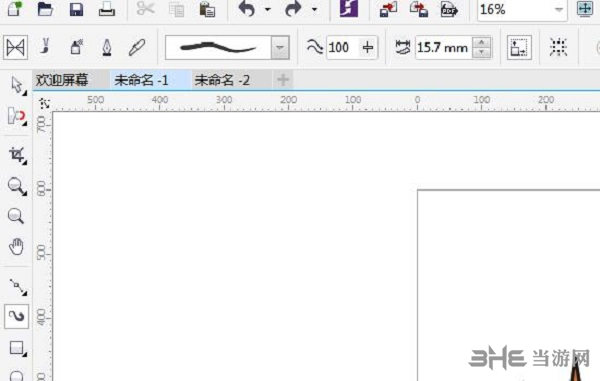Undo the last action
600x381 pixels.
point(247,9)
